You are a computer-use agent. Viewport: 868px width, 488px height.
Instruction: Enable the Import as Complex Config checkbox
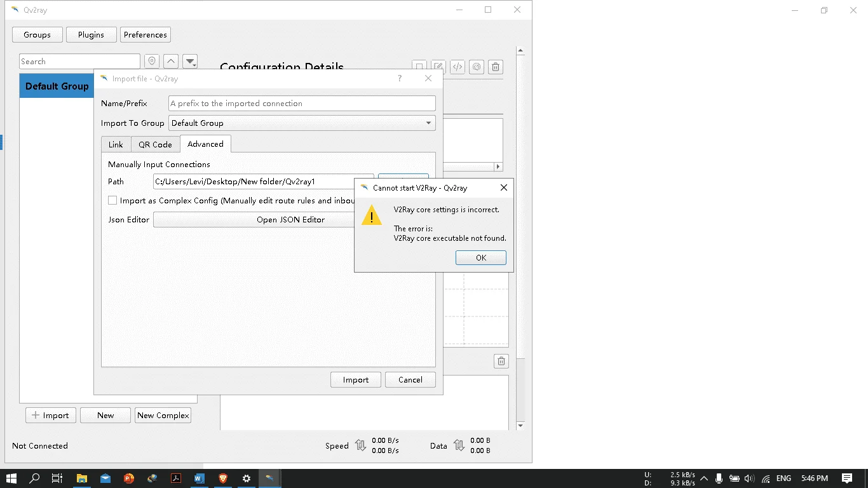[112, 200]
